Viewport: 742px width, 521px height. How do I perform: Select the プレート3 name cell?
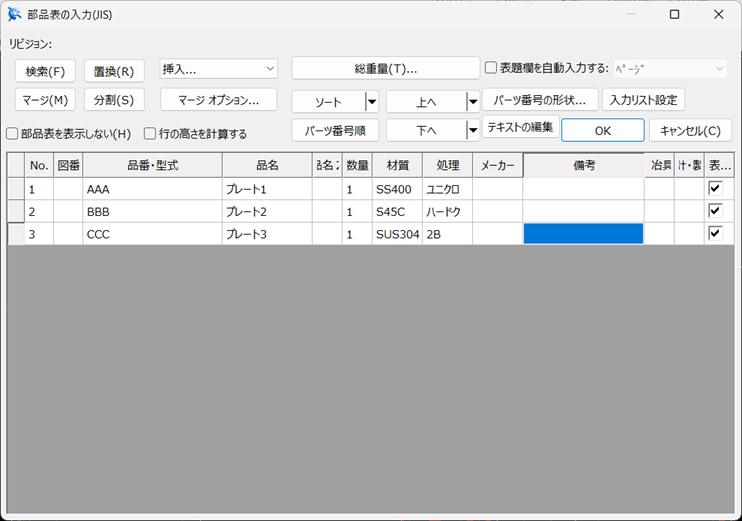point(267,234)
